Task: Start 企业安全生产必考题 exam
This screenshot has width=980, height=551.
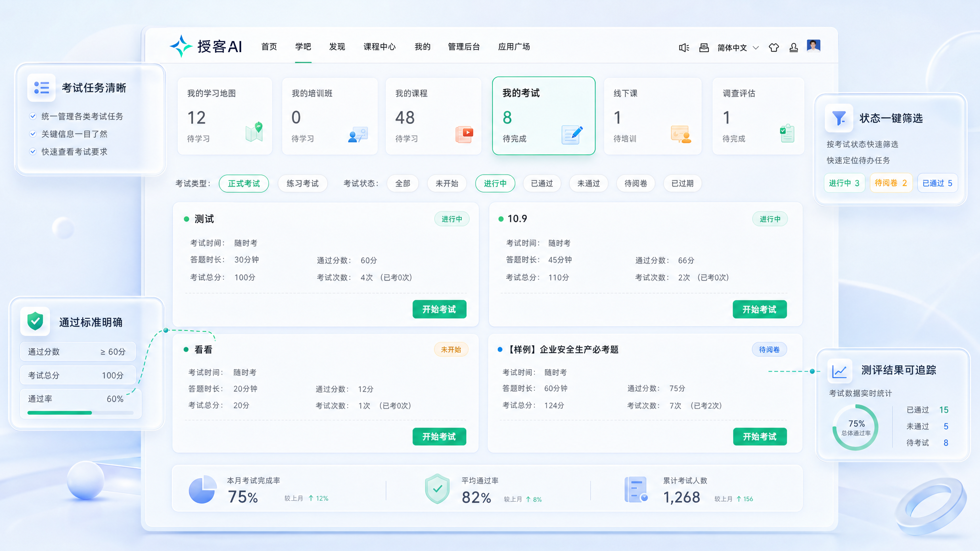Action: point(760,437)
